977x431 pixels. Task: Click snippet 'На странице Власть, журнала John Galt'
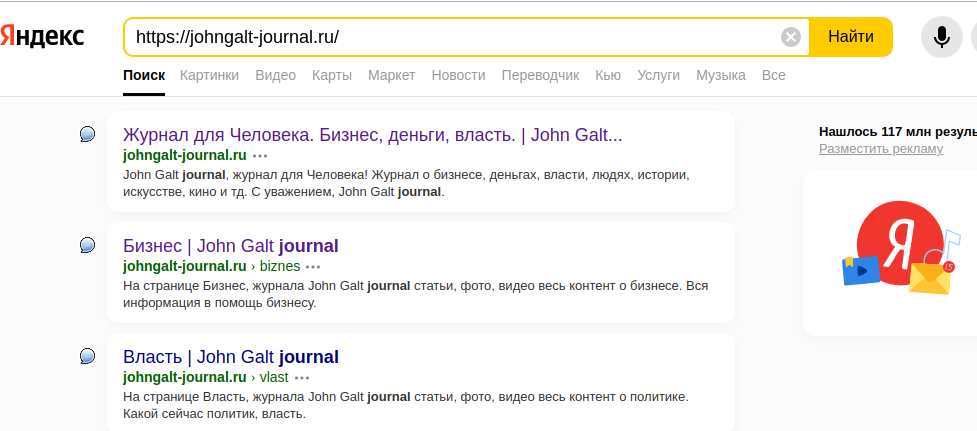tap(244, 397)
